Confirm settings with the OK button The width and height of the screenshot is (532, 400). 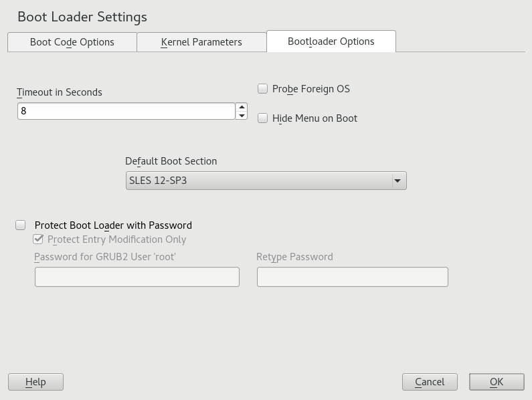click(496, 382)
